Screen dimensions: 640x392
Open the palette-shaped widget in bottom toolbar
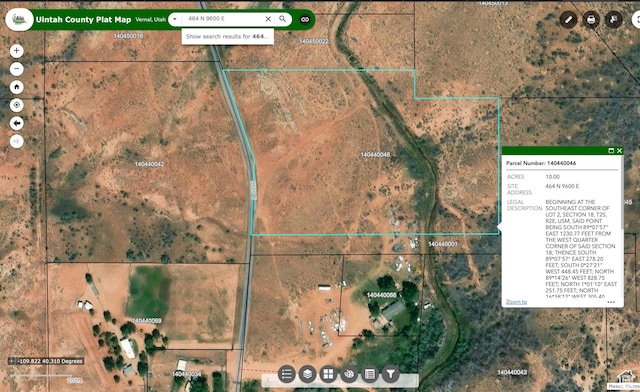(349, 374)
